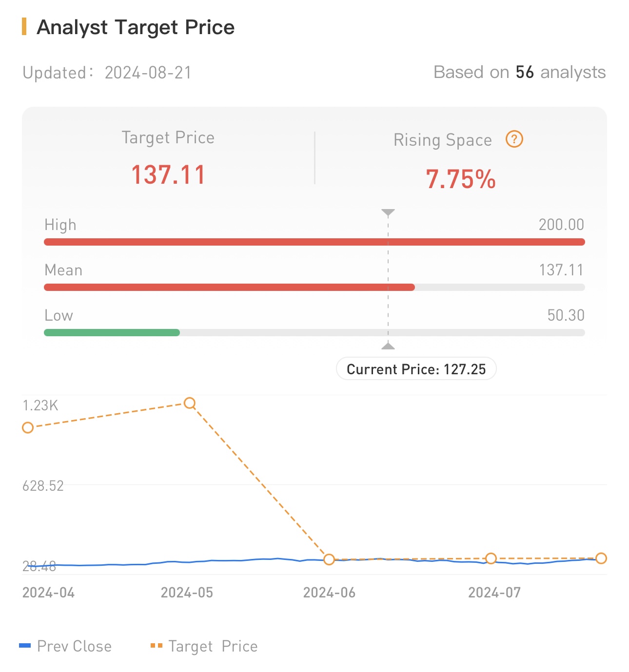Select the 2024-06 target price data point
Screen dimensions: 629x672
(329, 559)
